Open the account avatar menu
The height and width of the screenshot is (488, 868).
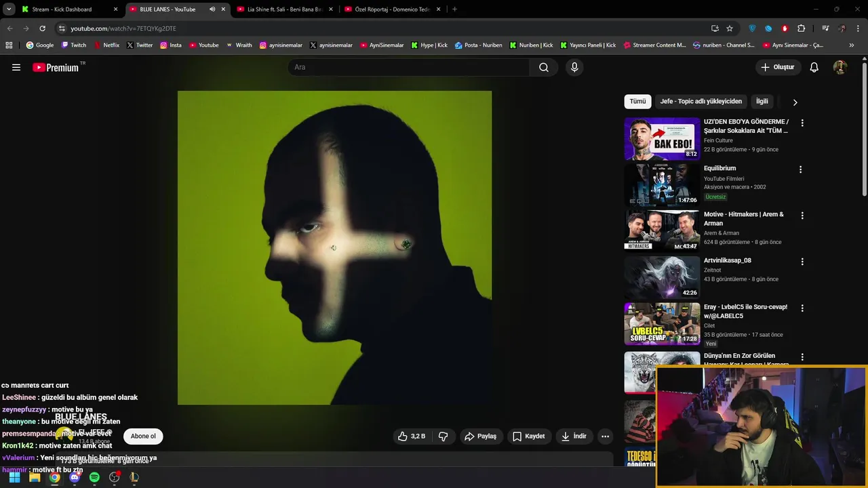coord(840,67)
